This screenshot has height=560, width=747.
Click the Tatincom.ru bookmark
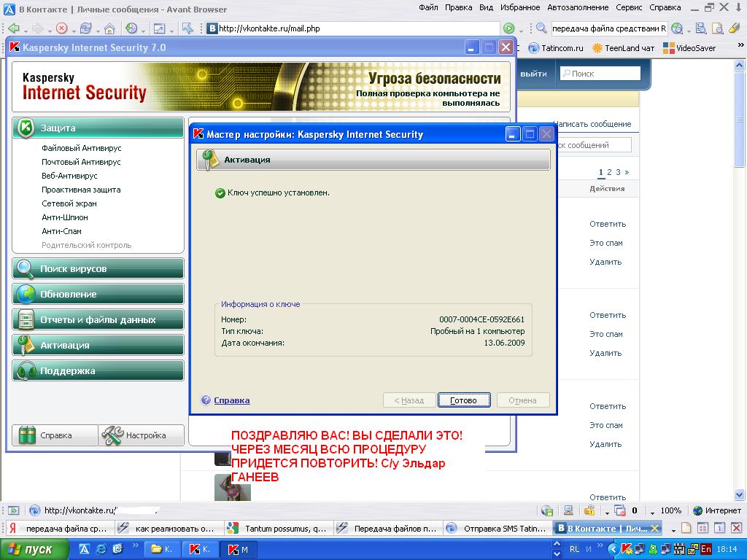pos(556,48)
